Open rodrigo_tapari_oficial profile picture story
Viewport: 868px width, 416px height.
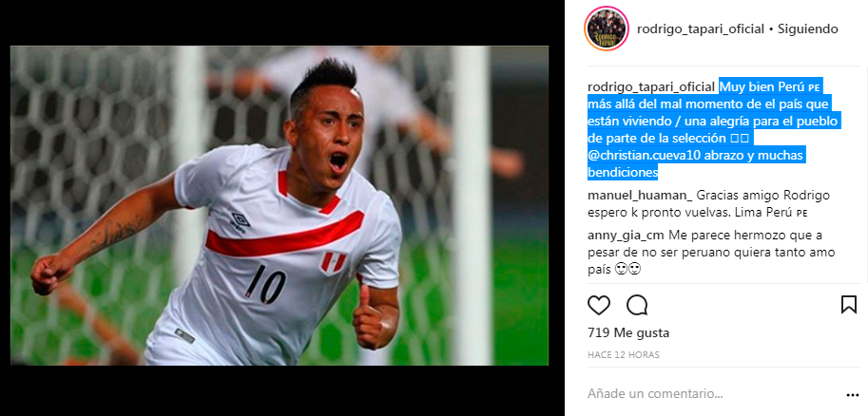tap(607, 28)
